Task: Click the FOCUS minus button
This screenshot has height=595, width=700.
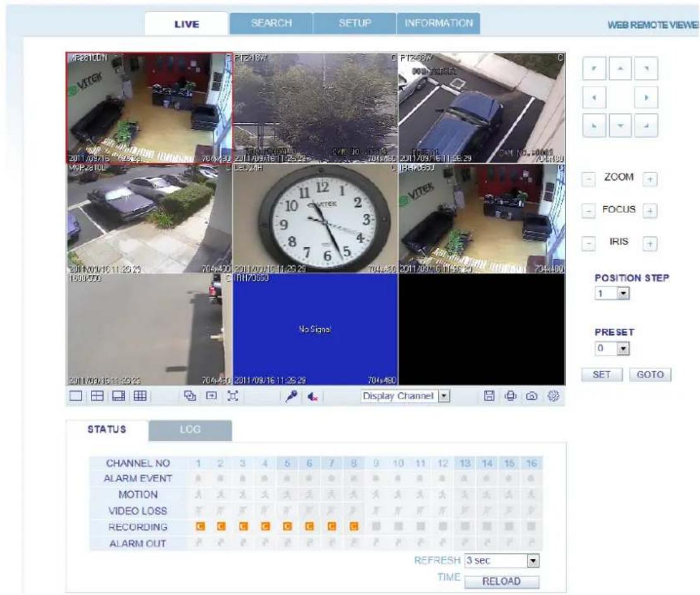Action: 589,211
